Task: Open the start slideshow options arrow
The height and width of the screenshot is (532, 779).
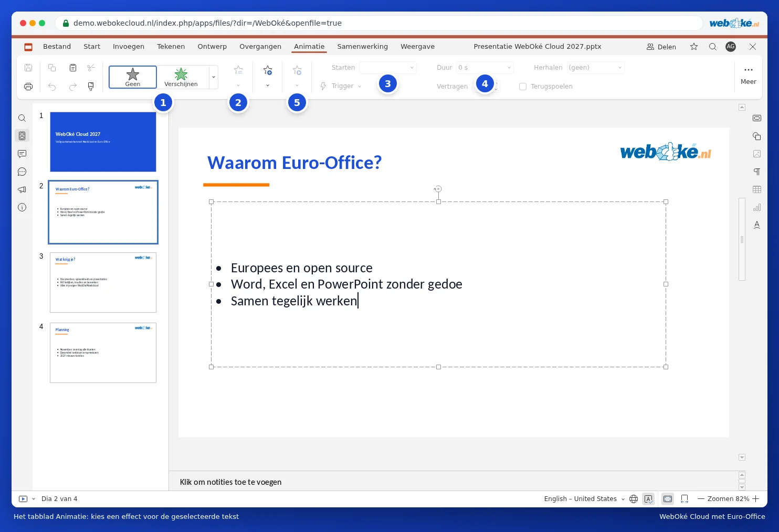Action: [34, 499]
